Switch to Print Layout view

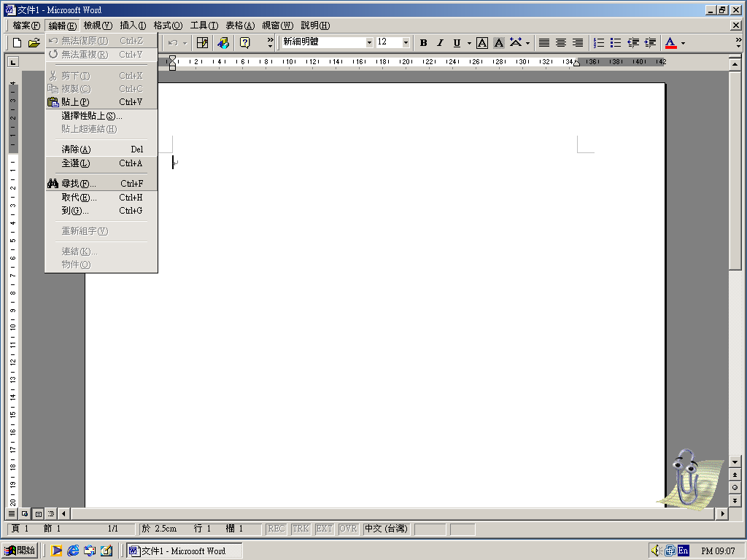point(38,514)
